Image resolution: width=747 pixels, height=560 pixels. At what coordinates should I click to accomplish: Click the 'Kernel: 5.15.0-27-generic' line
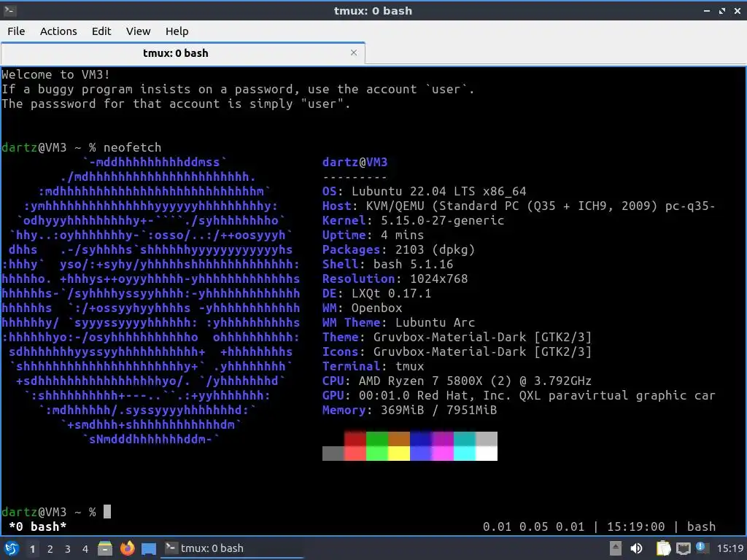point(413,220)
